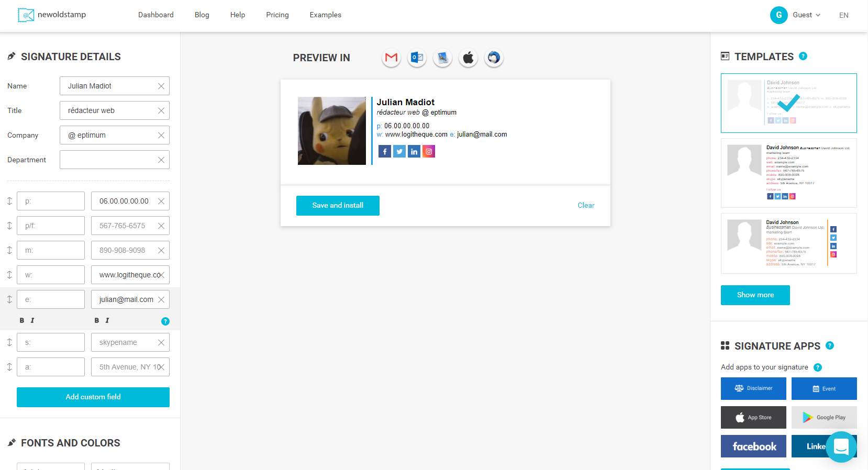Reorder handle for the w: row

tap(9, 275)
